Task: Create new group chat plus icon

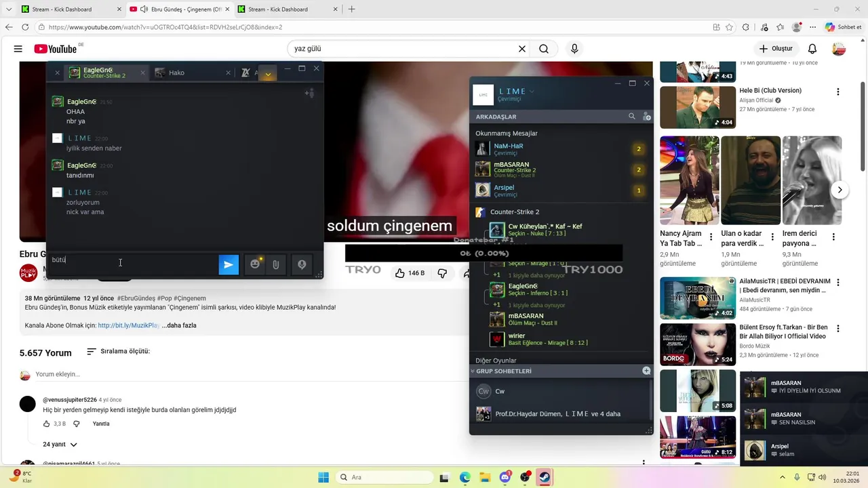Action: click(646, 371)
